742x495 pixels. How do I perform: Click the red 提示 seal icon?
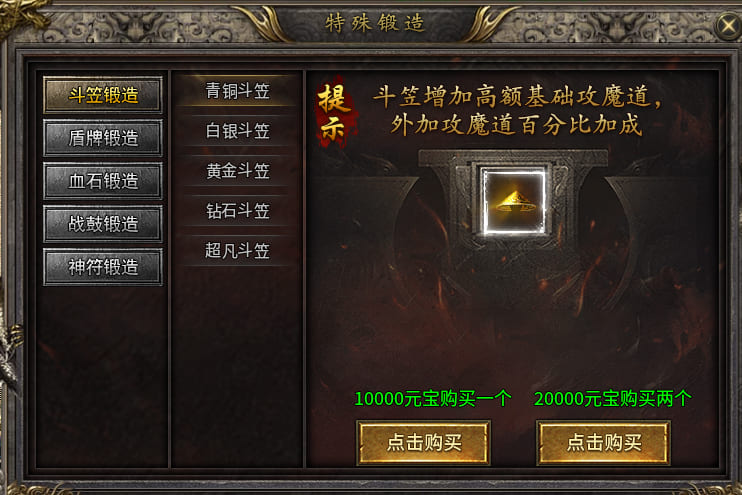(x=336, y=112)
